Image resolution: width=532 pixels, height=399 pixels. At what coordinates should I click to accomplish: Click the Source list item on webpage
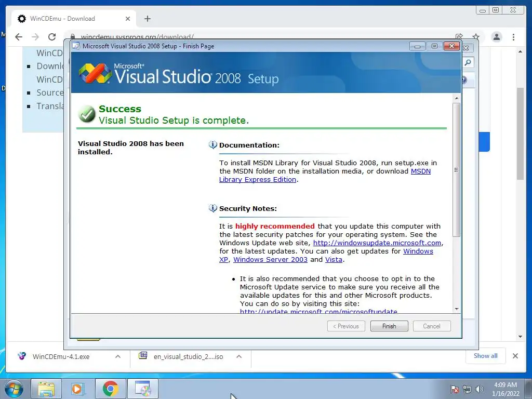click(x=50, y=92)
